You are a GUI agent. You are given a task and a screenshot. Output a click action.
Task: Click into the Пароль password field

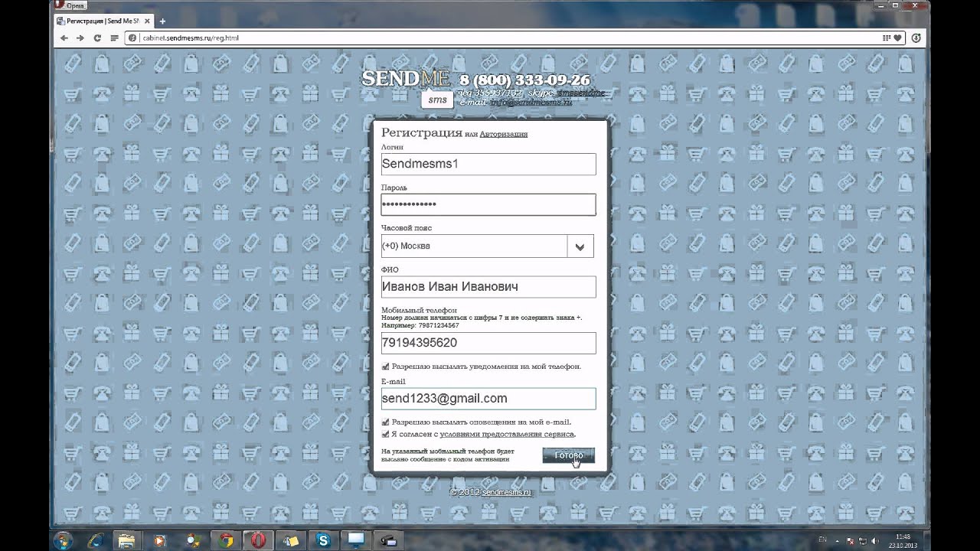[x=488, y=204]
